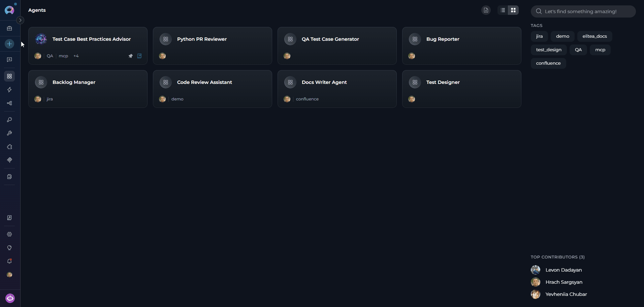The image size is (644, 307).
Task: Filter agents by the mcp tag chip
Action: 600,50
